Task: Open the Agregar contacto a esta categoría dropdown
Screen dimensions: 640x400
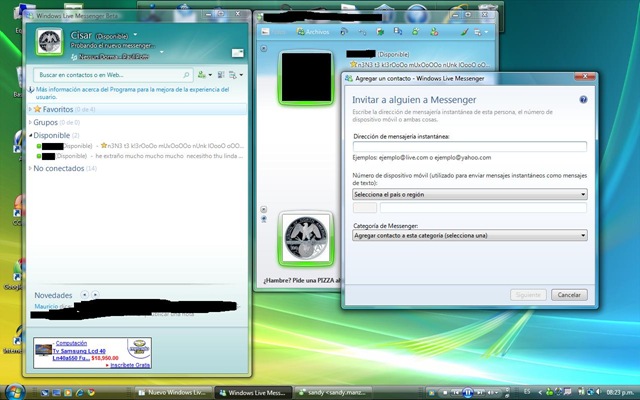Action: [x=470, y=236]
